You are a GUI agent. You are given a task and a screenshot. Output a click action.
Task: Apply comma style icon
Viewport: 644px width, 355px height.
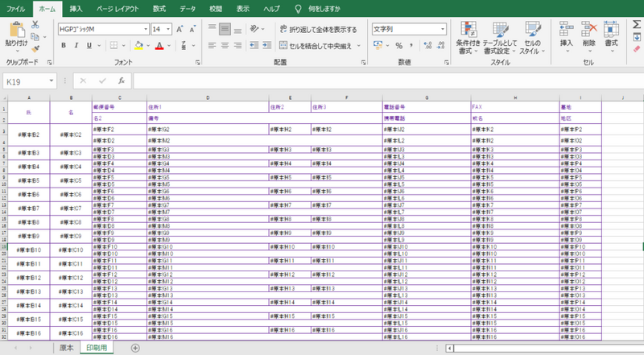[411, 46]
